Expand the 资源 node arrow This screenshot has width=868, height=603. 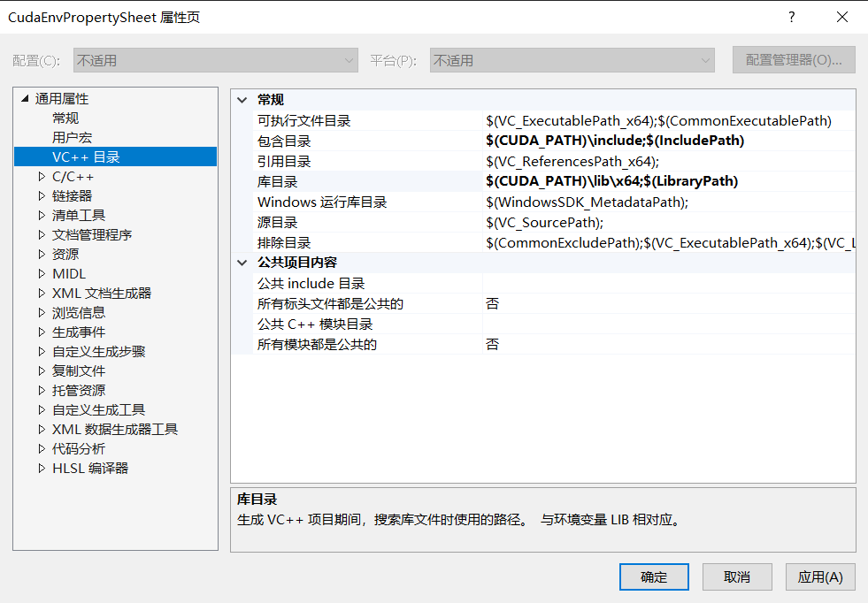click(x=42, y=254)
